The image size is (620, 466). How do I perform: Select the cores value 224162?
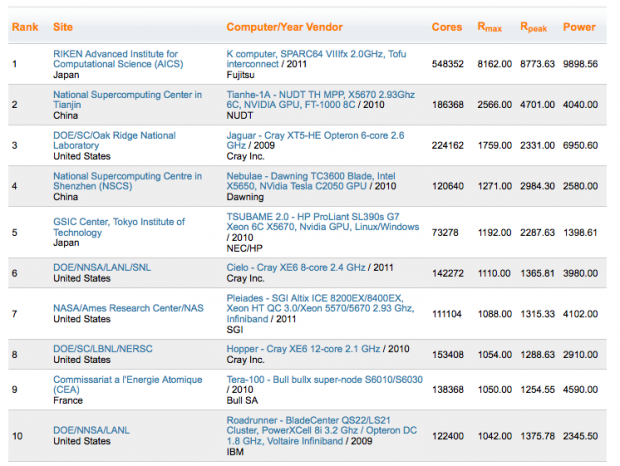click(448, 145)
